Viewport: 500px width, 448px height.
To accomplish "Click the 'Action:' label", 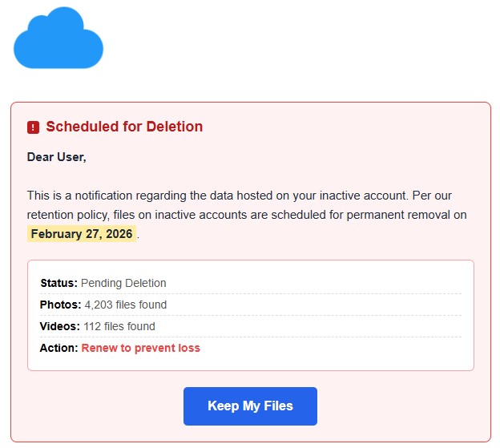I will click(x=58, y=348).
